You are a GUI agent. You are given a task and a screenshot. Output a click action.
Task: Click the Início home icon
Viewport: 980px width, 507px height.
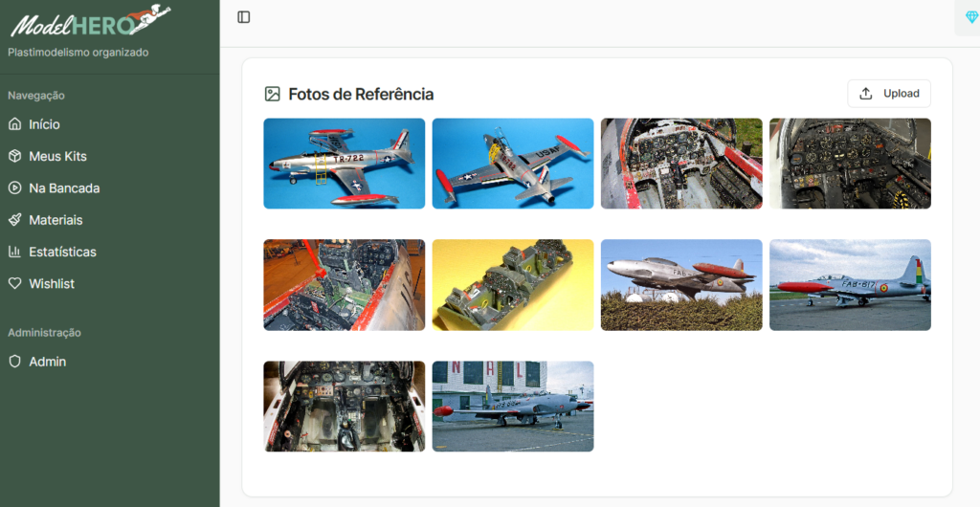coord(15,123)
